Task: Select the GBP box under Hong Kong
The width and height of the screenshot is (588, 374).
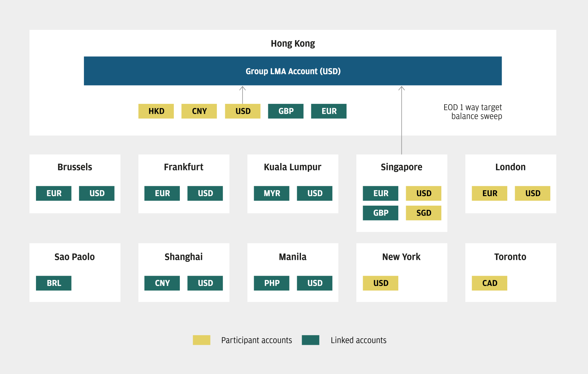Action: pyautogui.click(x=286, y=111)
